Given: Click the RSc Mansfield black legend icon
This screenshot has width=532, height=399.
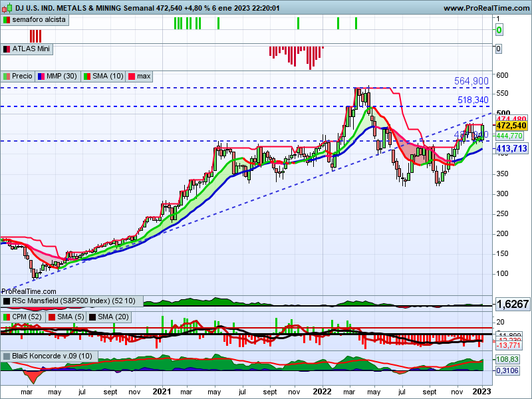Looking at the screenshot, I should coord(7,301).
